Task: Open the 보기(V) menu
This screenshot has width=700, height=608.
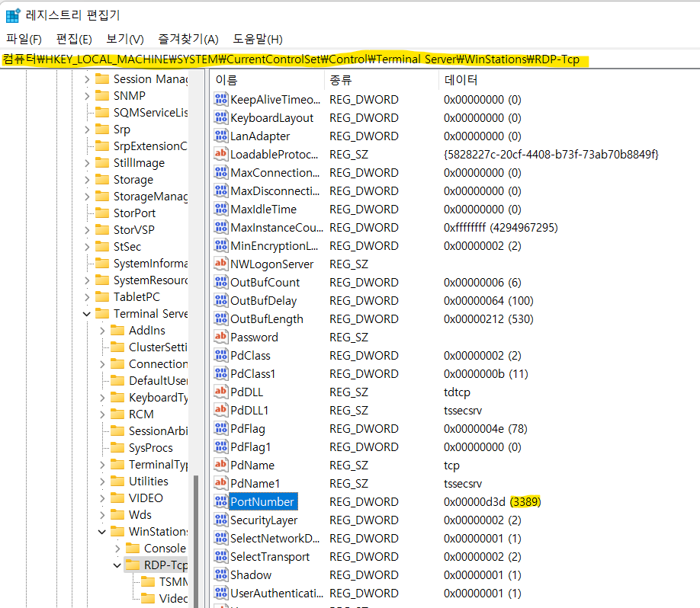Action: tap(125, 40)
